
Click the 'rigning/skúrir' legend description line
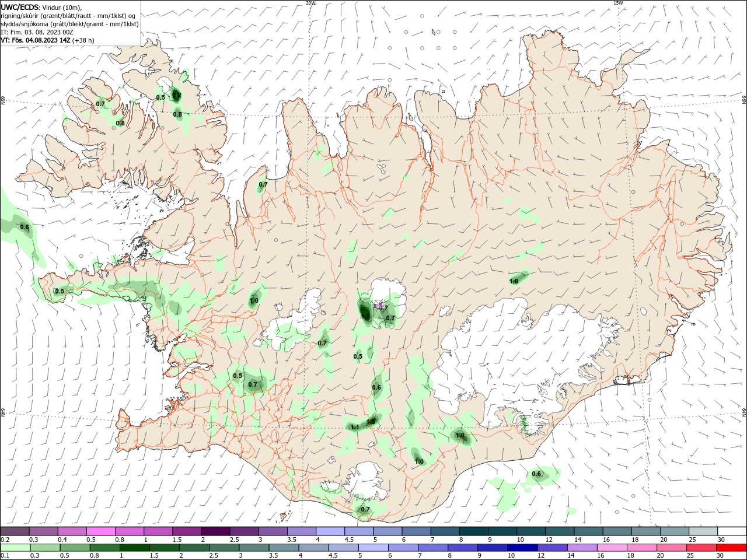coord(68,16)
